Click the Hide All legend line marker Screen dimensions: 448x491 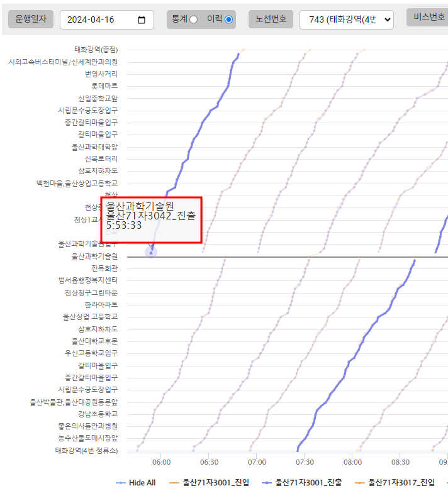121,482
